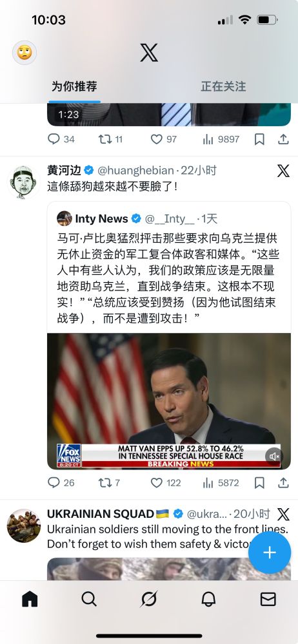Viewport: 298px width, 644px height.
Task: Switch to the 正在关注 tab
Action: (223, 86)
